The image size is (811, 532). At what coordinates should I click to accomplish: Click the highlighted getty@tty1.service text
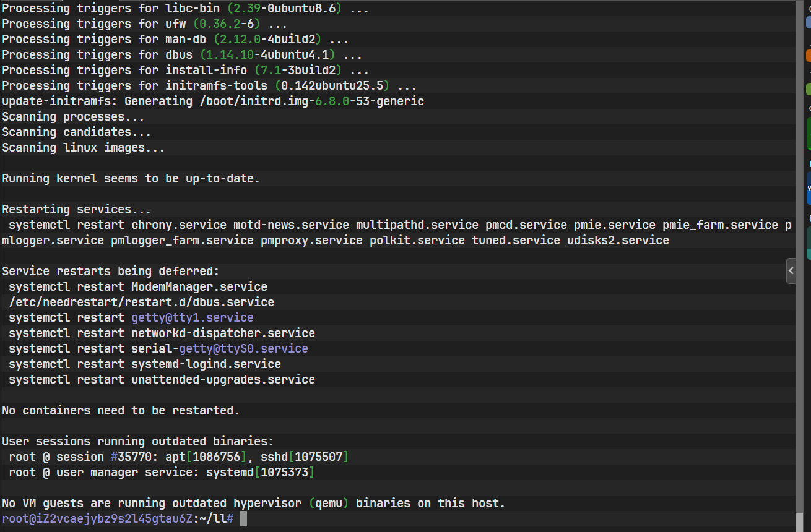193,318
